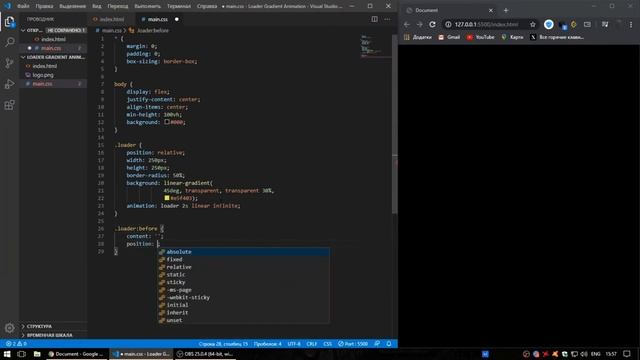Screen dimensions: 640x360
Task: Click the split editor icon
Action: click(x=374, y=19)
